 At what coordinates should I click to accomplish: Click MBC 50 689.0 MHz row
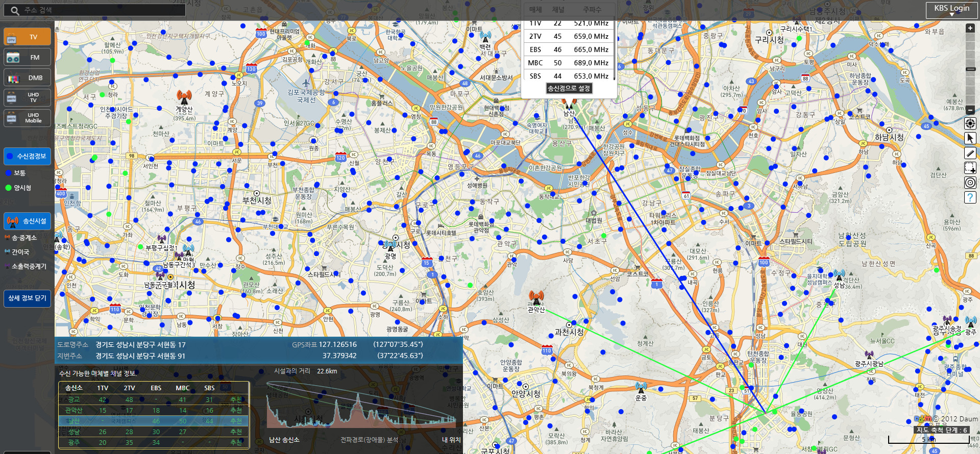[x=568, y=63]
